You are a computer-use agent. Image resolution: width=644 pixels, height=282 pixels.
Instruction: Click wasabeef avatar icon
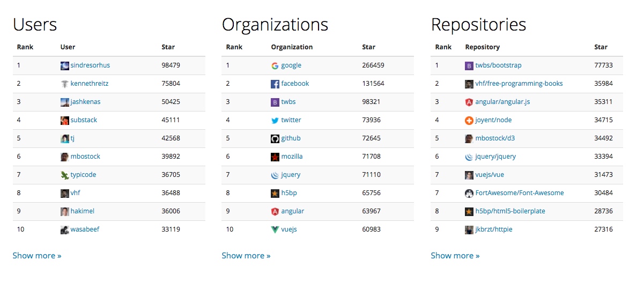65,229
